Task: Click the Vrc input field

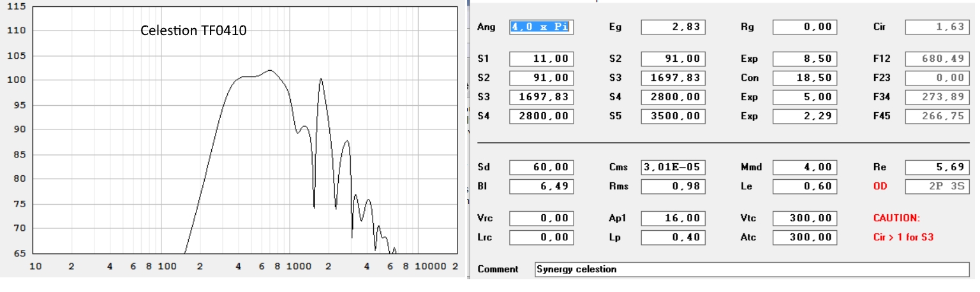Action: point(542,218)
